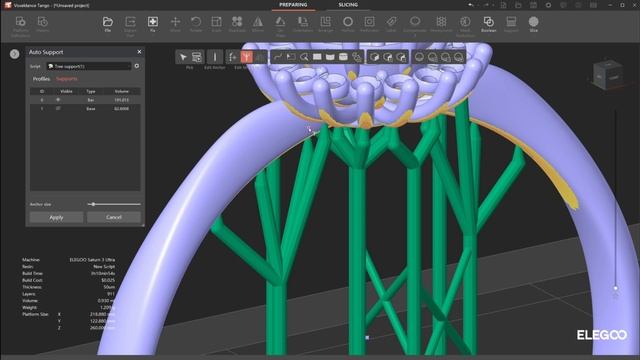Click the undo arrow in title bar
Image resolution: width=640 pixels, height=360 pixels.
(471, 5)
